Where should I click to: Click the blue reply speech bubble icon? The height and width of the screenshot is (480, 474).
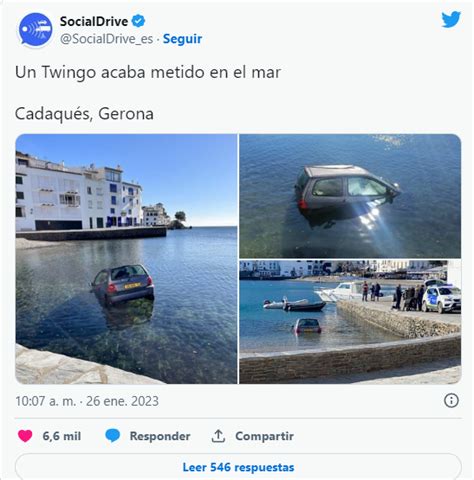pyautogui.click(x=113, y=436)
